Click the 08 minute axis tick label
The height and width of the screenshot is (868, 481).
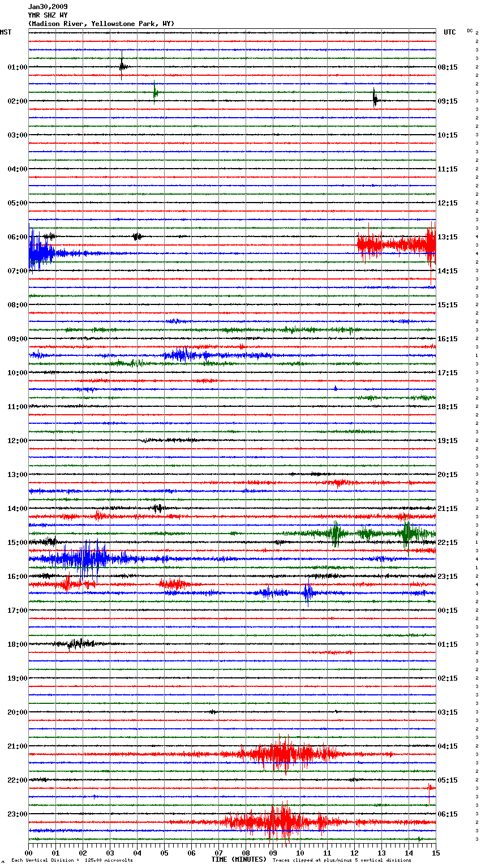[246, 853]
